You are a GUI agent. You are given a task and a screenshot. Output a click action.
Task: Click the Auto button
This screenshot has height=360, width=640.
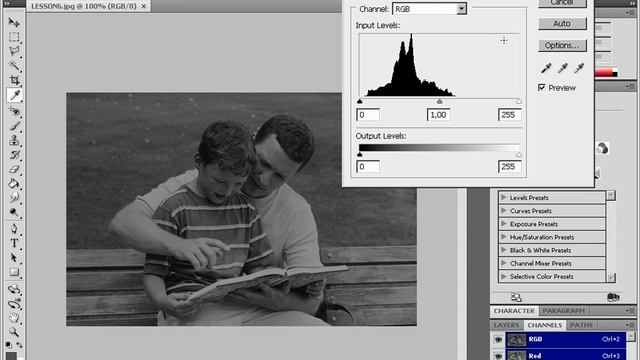562,24
